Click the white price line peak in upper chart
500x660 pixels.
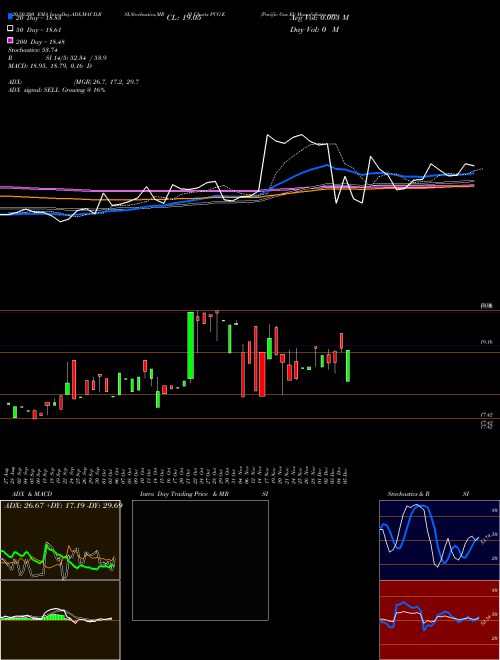pyautogui.click(x=267, y=135)
